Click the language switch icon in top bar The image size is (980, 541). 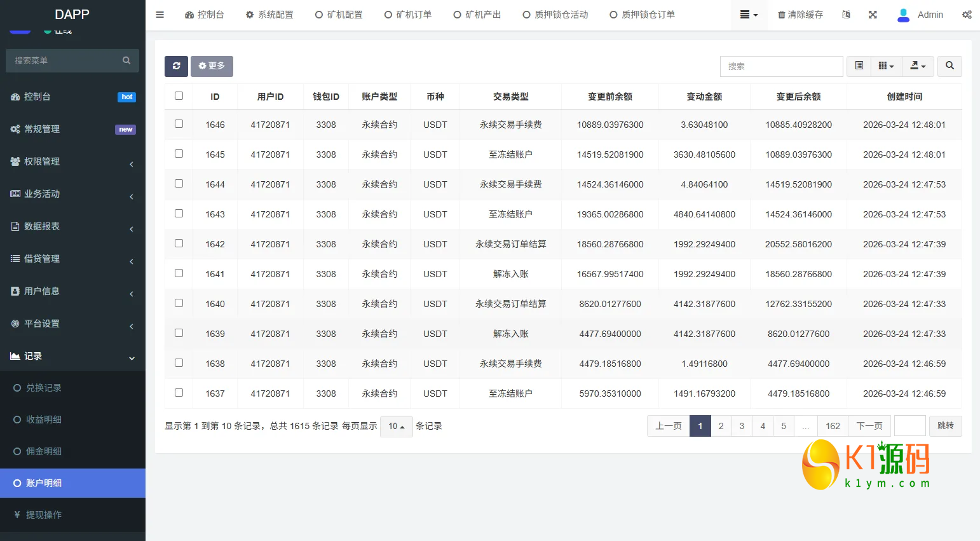click(846, 15)
